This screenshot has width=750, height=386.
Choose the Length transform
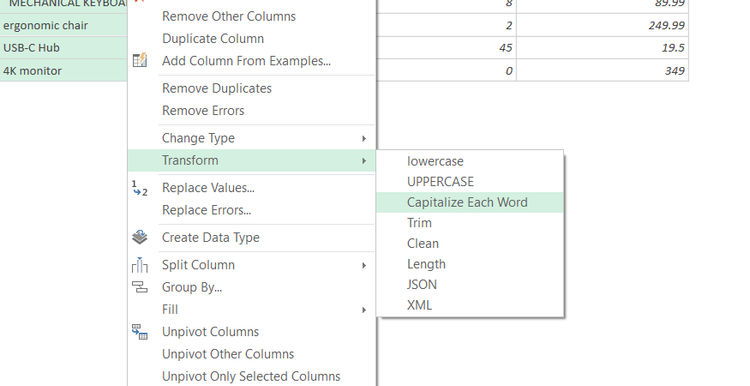click(x=470, y=264)
